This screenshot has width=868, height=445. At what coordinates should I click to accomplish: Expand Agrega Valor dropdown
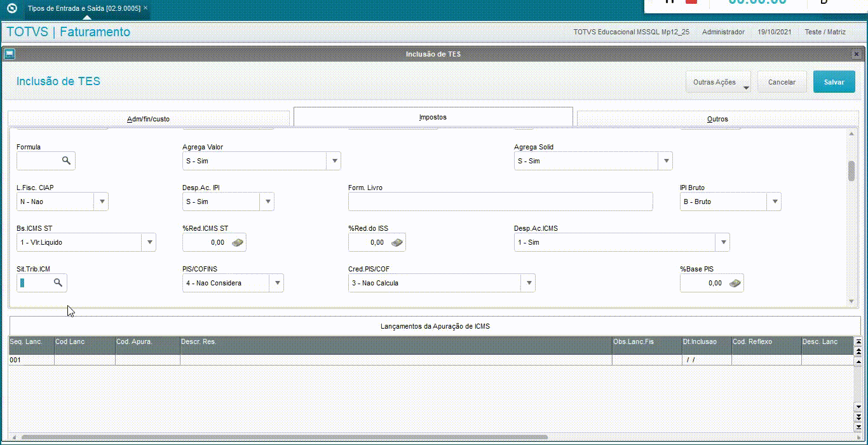click(334, 161)
